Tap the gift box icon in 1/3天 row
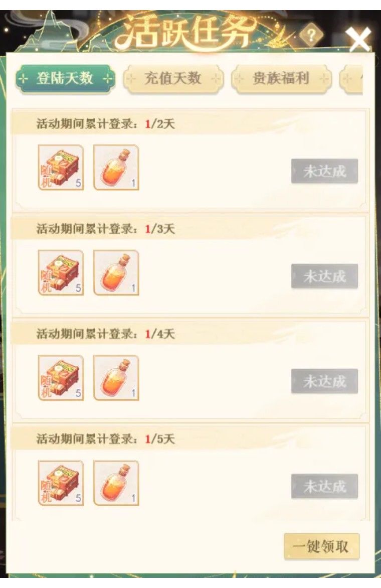The width and height of the screenshot is (381, 588). (x=61, y=272)
